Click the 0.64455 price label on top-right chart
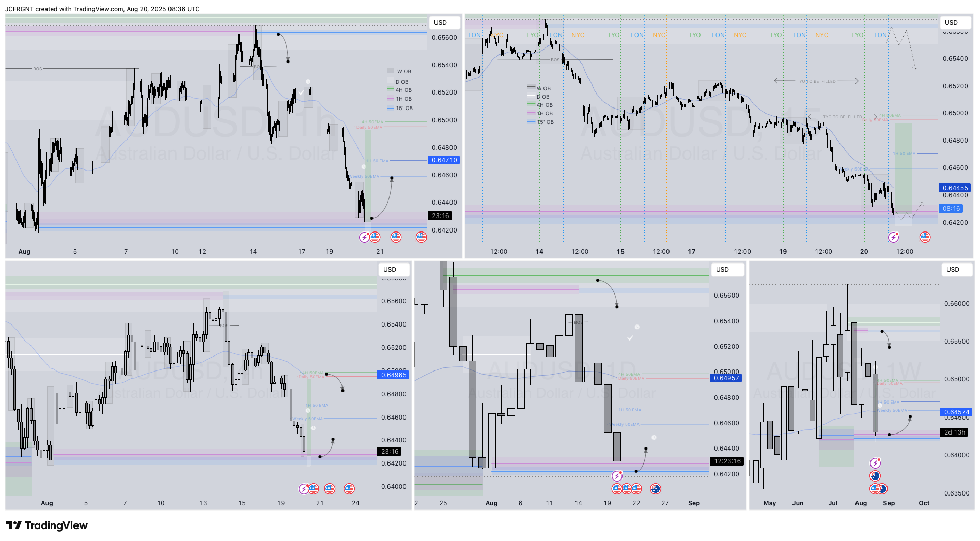Viewport: 980px width, 541px height. coord(955,188)
